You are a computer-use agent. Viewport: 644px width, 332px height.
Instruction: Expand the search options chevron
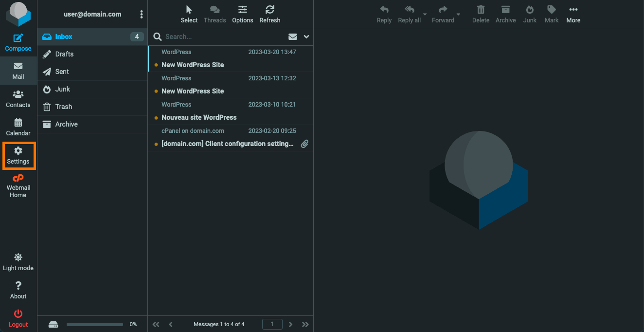(306, 37)
